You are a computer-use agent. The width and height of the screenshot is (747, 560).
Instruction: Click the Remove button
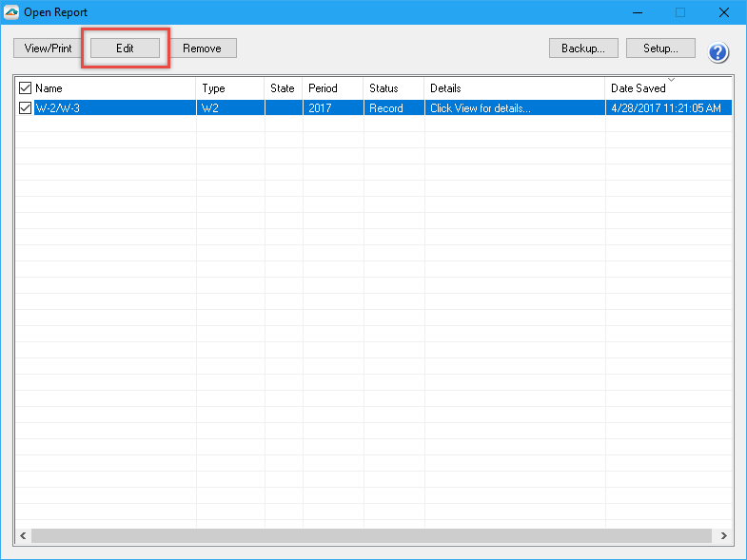tap(202, 48)
